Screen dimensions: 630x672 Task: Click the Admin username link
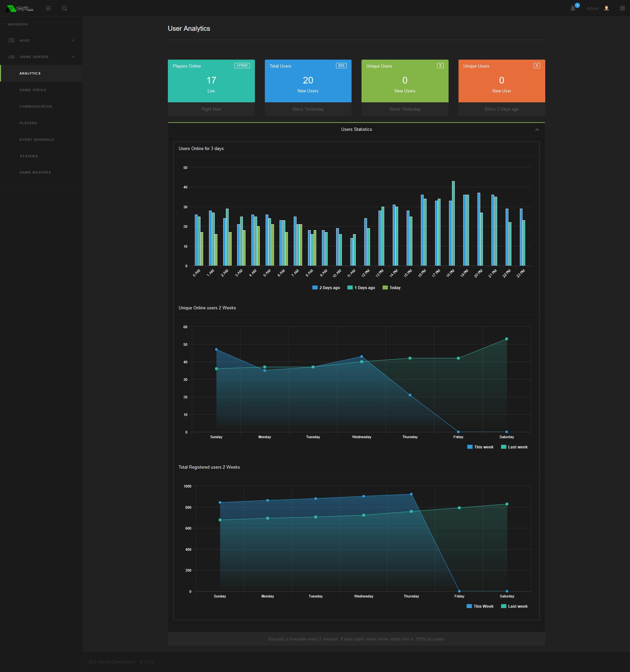(x=592, y=9)
